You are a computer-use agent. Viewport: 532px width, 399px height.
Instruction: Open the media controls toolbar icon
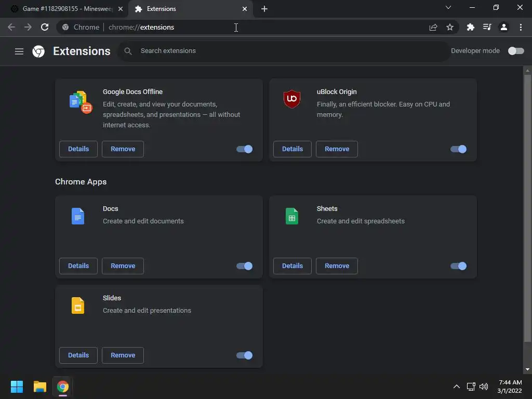[x=487, y=27]
